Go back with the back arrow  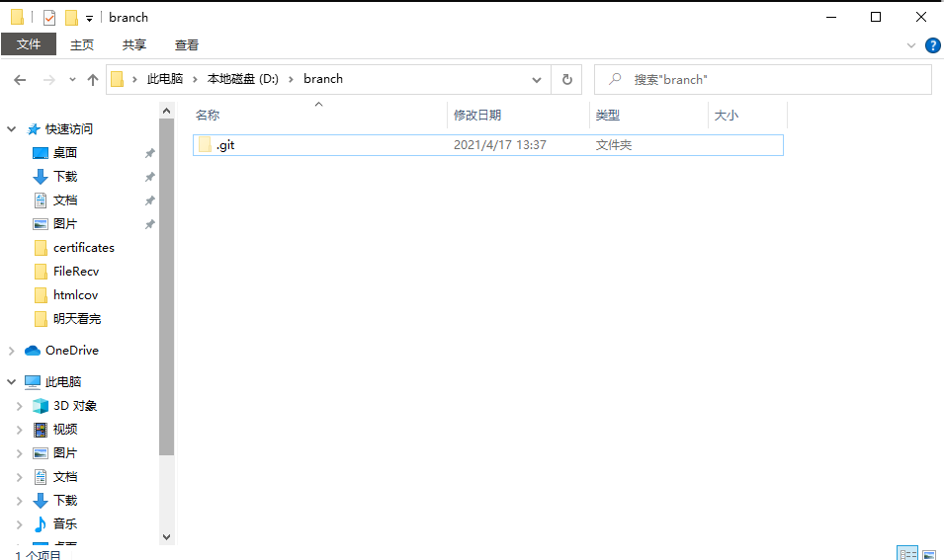(x=20, y=79)
